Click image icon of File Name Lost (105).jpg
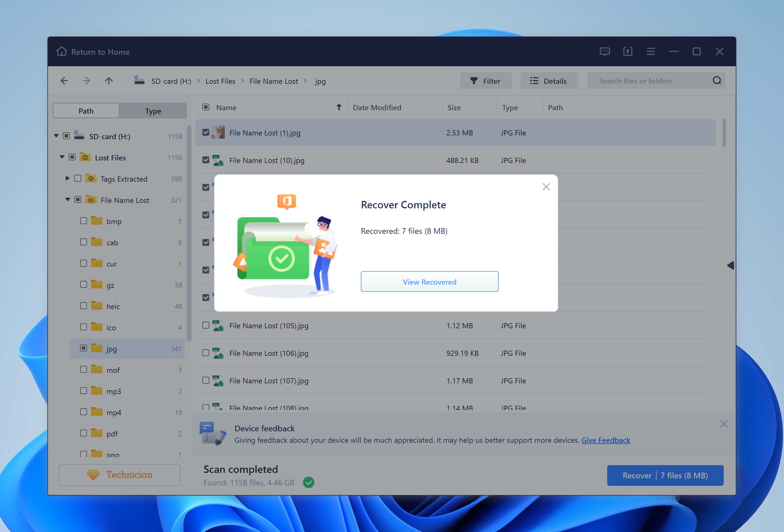This screenshot has height=532, width=784. pyautogui.click(x=218, y=325)
